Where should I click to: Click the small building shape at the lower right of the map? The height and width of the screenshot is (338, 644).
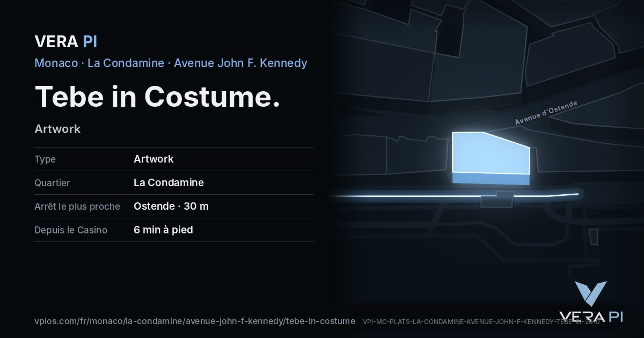pyautogui.click(x=594, y=237)
